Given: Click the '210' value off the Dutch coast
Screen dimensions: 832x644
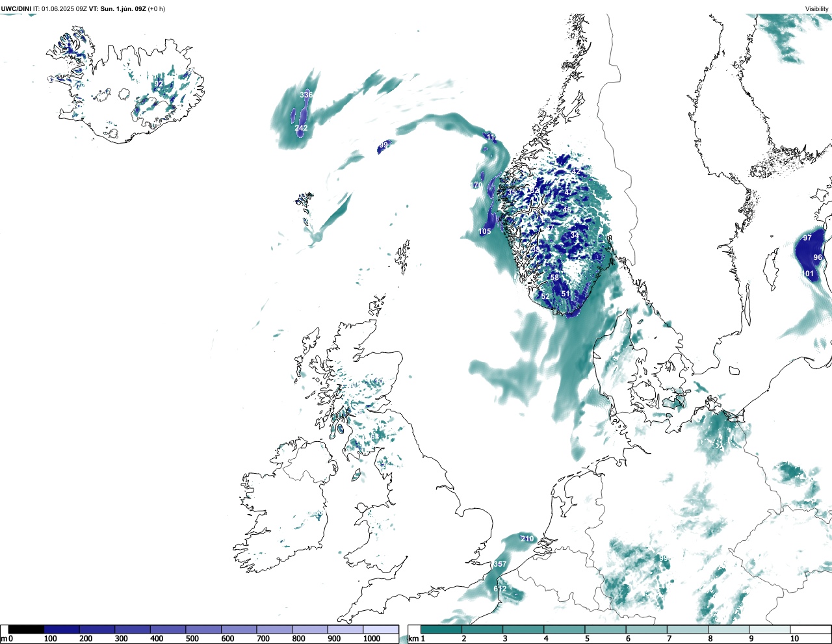Looking at the screenshot, I should pyautogui.click(x=527, y=539).
